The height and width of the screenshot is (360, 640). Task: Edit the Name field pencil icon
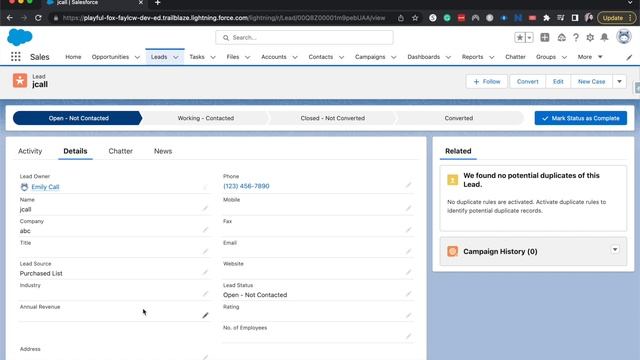click(205, 209)
